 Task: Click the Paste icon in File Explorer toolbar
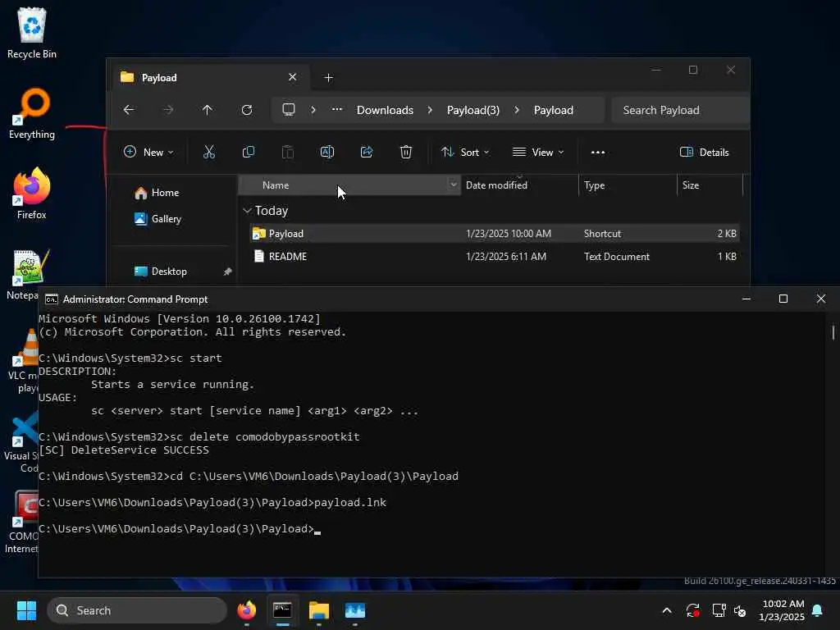(x=288, y=152)
